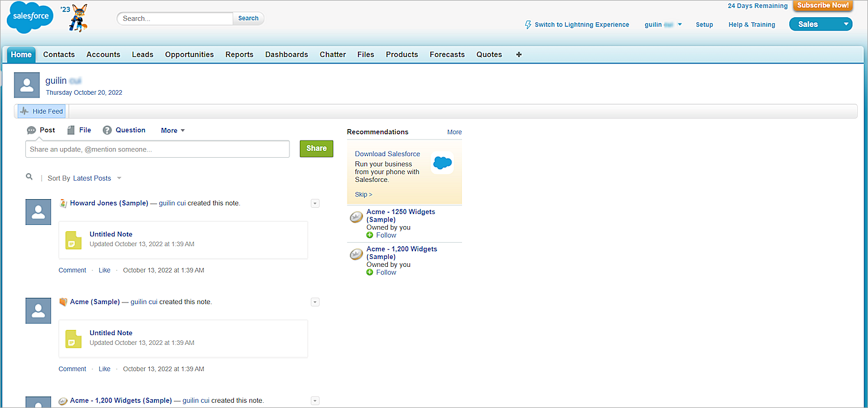Open post actions arrow on Acme (Sample) post
Screen dimensions: 868x408
[315, 302]
